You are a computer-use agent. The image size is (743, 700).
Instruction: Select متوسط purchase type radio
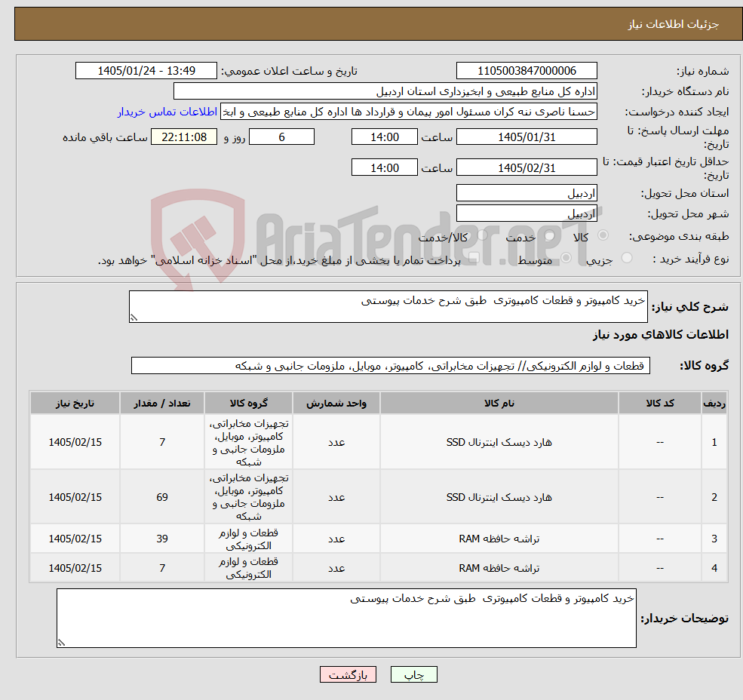pos(566,258)
